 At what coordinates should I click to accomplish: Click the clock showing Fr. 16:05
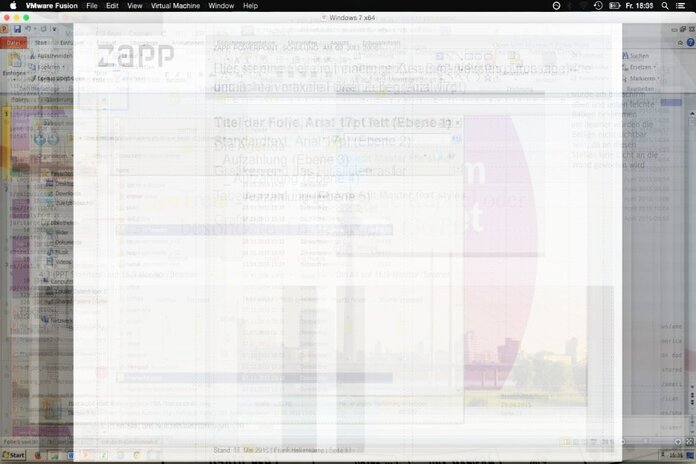(639, 6)
